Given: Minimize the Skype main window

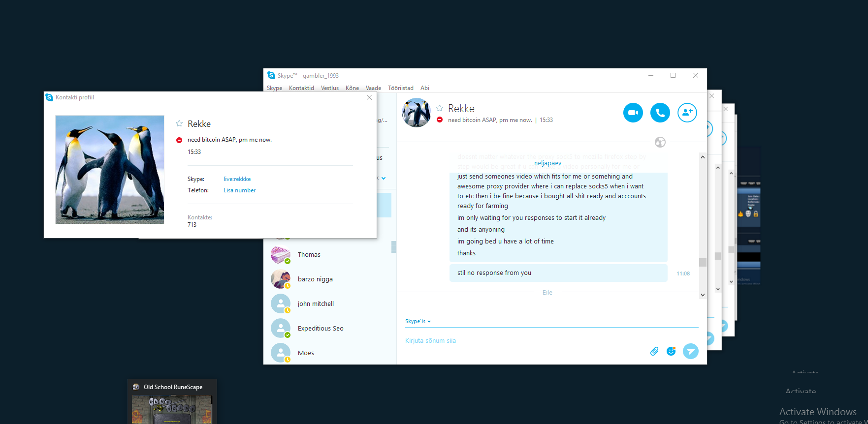Looking at the screenshot, I should [651, 75].
